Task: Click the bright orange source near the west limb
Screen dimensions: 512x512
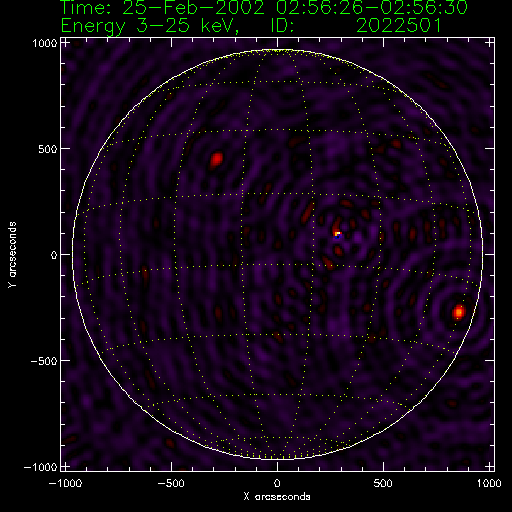Action: (x=459, y=312)
